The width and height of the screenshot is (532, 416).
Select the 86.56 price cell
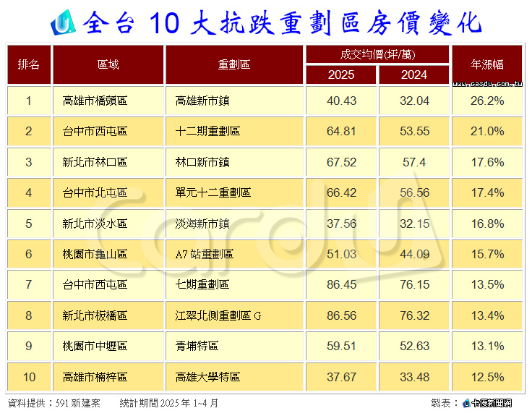[341, 315]
